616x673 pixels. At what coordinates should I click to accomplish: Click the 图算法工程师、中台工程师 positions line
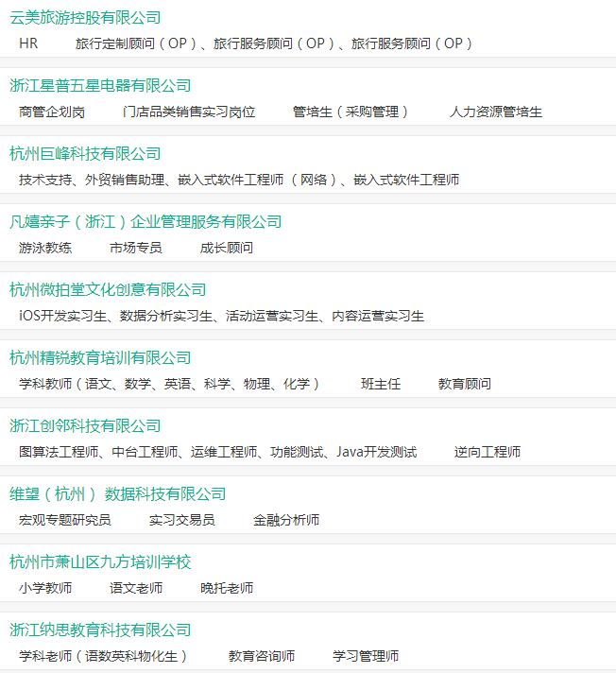pyautogui.click(x=218, y=452)
